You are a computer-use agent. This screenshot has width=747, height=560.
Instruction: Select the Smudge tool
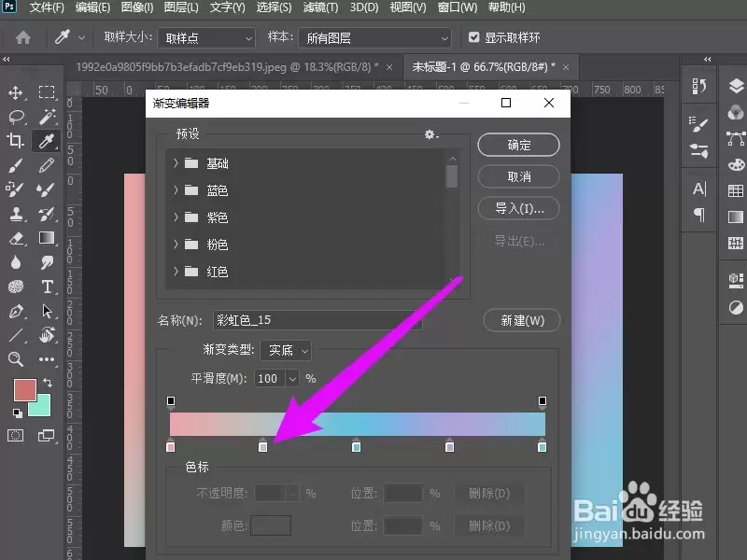(47, 262)
